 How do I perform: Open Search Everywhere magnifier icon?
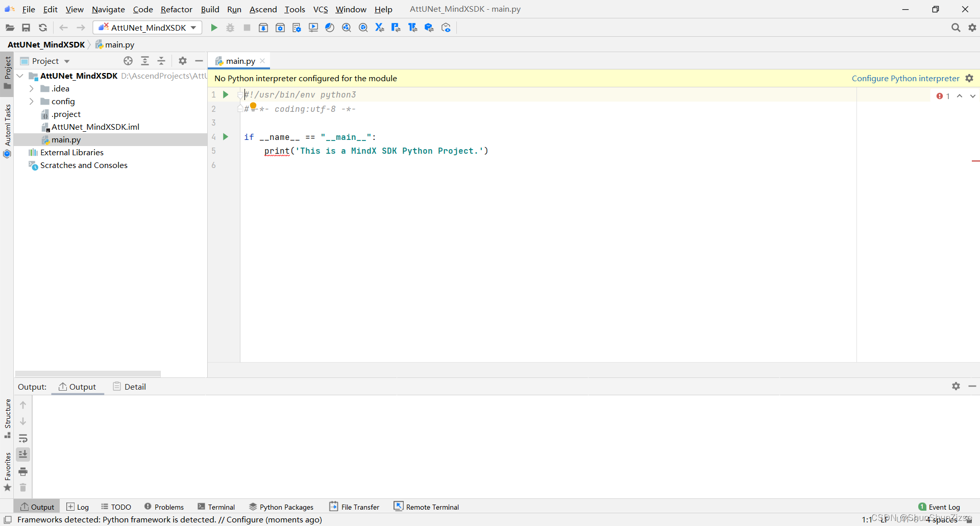(955, 28)
